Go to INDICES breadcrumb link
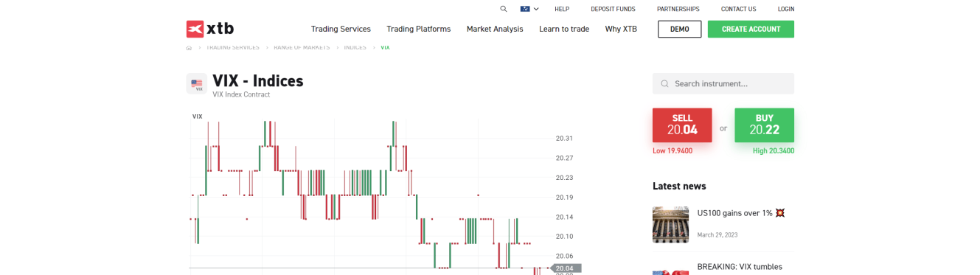This screenshot has height=275, width=980. pyautogui.click(x=355, y=47)
